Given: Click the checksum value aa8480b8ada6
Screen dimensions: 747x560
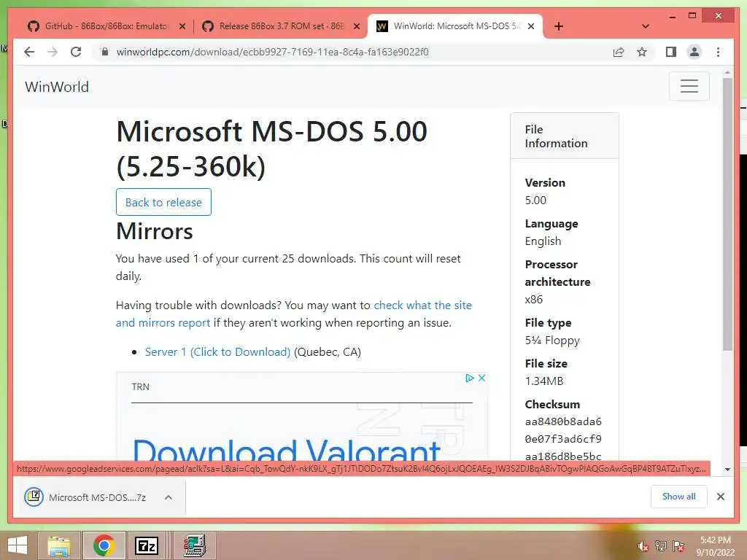Looking at the screenshot, I should coord(563,422).
